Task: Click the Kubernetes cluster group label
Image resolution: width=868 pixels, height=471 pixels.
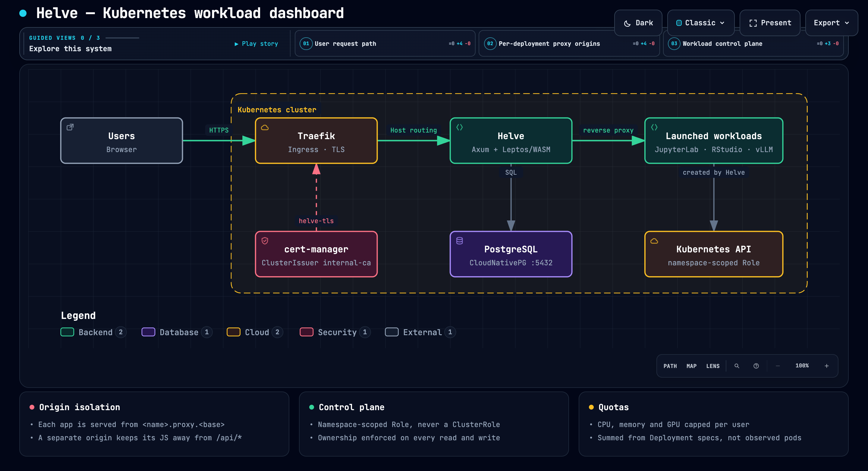Action: tap(277, 110)
